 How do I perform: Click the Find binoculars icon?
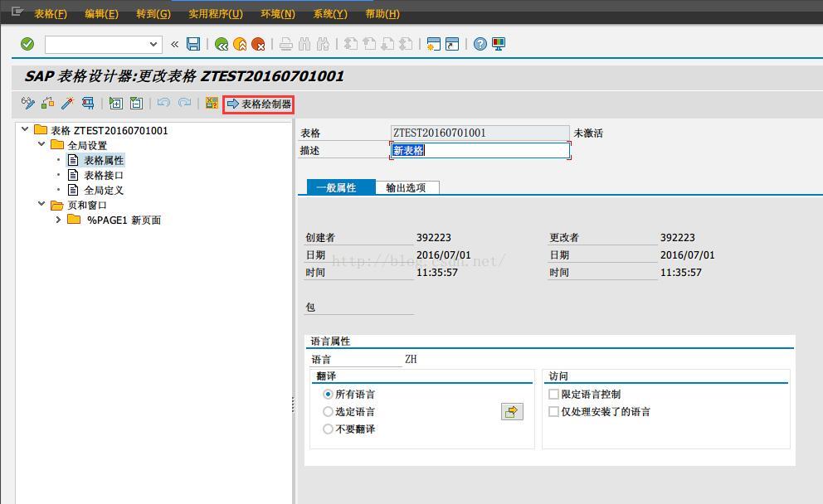pos(304,44)
